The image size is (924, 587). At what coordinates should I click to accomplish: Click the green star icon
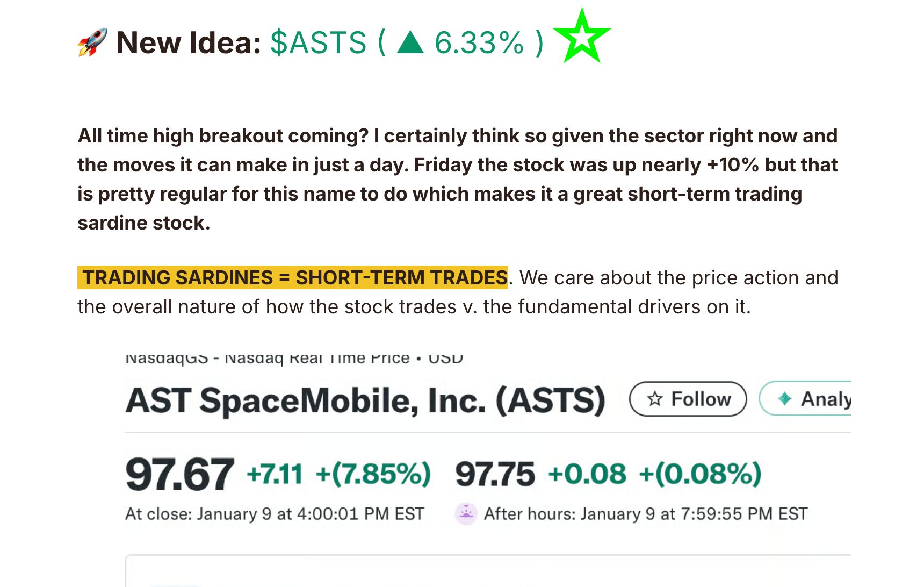[582, 36]
